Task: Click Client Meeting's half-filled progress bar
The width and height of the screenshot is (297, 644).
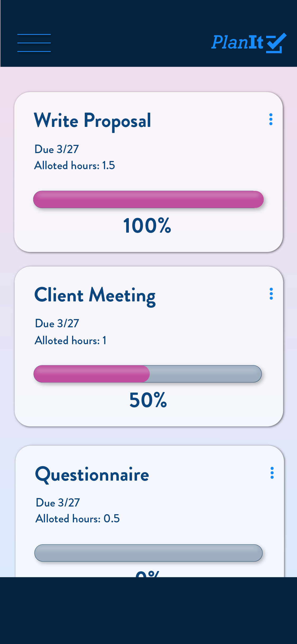Action: click(148, 374)
